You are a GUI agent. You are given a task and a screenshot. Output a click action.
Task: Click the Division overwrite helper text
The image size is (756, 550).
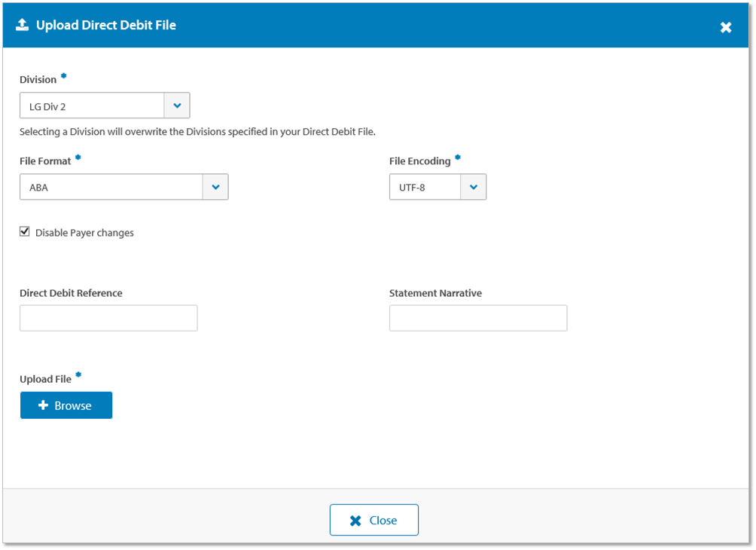click(x=197, y=131)
